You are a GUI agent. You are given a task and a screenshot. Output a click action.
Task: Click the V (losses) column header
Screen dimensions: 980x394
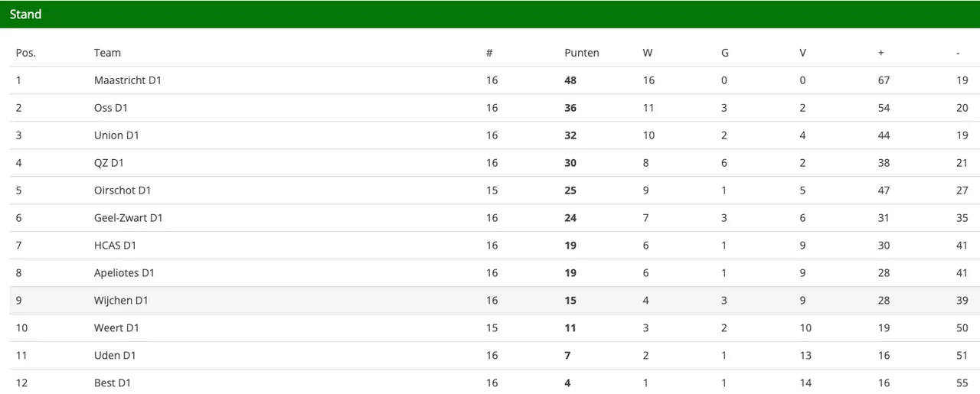click(x=802, y=53)
